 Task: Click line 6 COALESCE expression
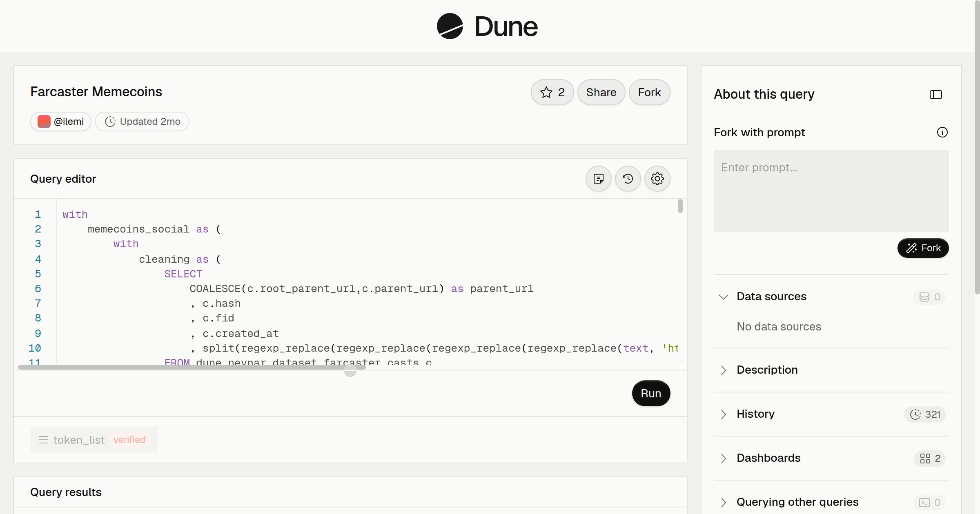361,289
